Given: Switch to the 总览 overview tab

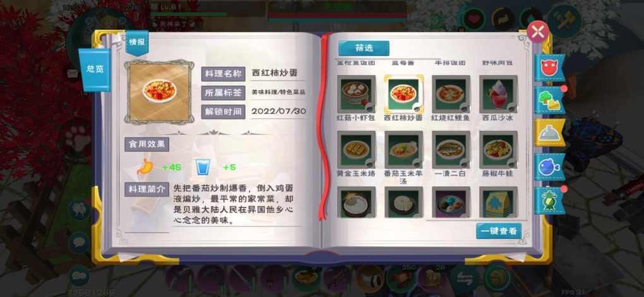Looking at the screenshot, I should tap(95, 69).
